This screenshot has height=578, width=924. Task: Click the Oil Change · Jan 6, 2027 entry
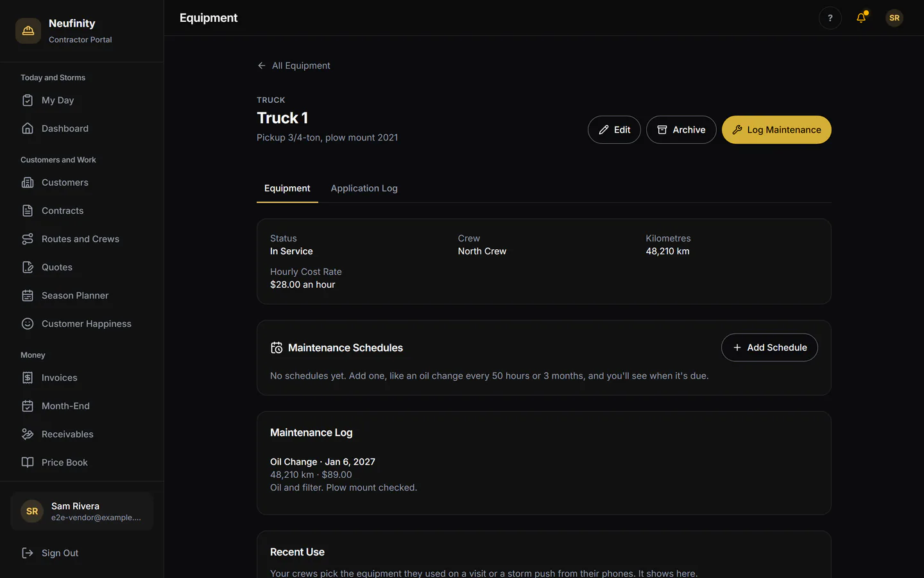[x=323, y=462]
